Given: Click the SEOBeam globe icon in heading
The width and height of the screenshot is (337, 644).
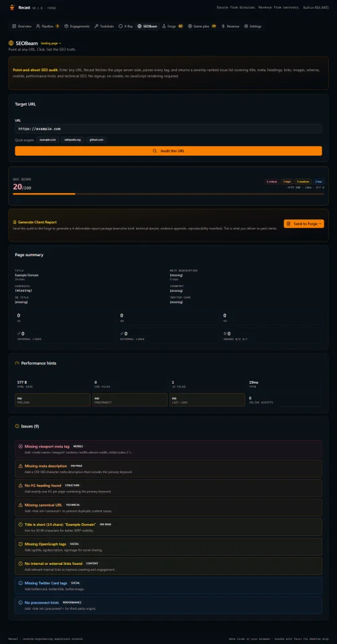Looking at the screenshot, I should pos(11,43).
